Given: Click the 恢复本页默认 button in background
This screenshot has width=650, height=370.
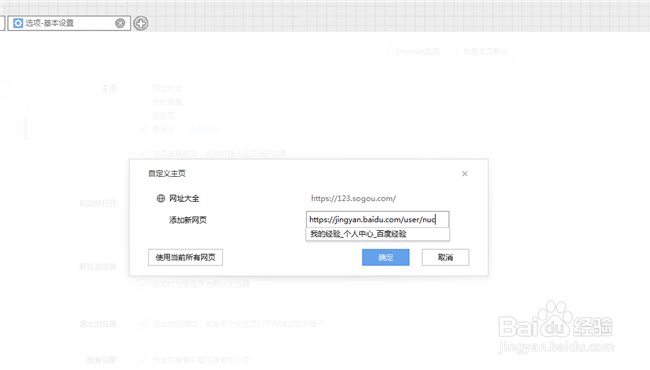Looking at the screenshot, I should 486,51.
